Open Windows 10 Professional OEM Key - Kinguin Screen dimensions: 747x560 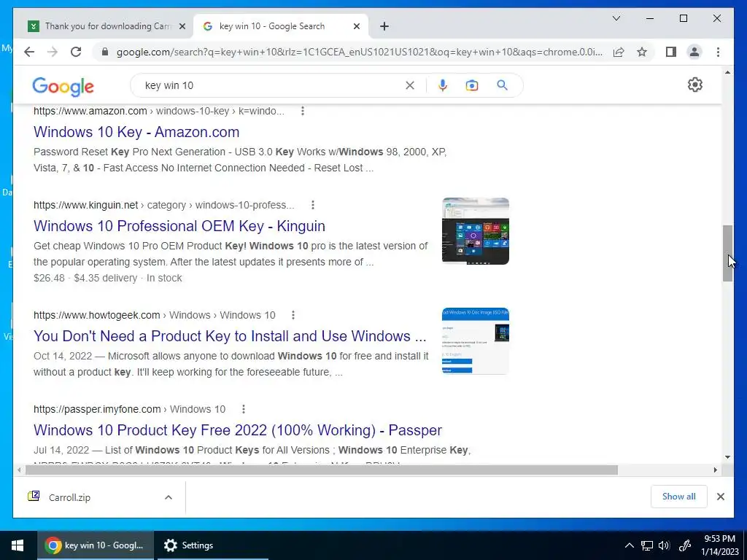tap(179, 226)
